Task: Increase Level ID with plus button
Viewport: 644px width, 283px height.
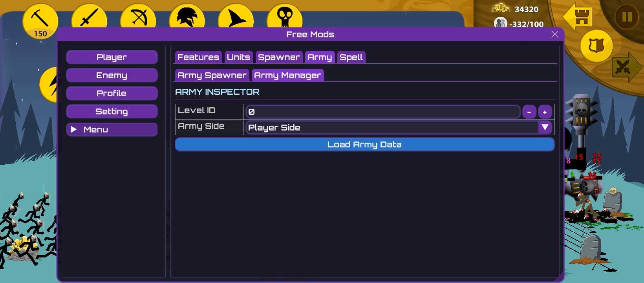Action: (x=545, y=112)
